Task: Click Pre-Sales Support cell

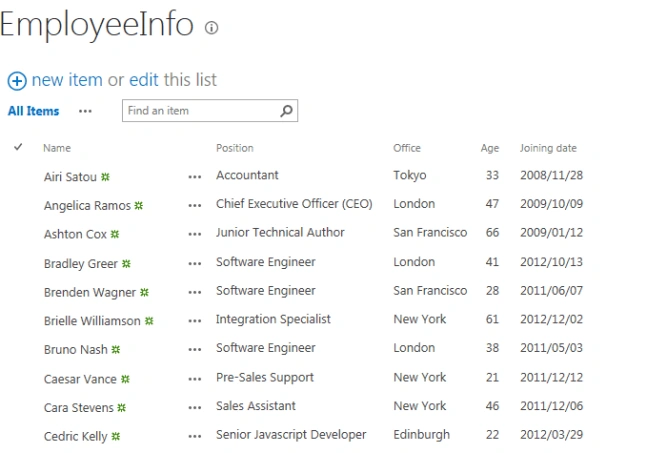Action: [x=265, y=377]
